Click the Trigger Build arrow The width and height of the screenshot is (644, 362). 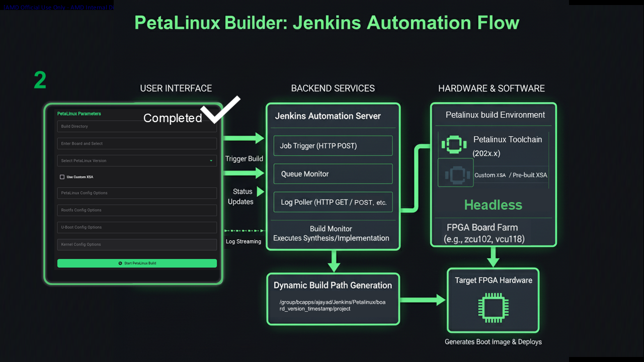244,138
